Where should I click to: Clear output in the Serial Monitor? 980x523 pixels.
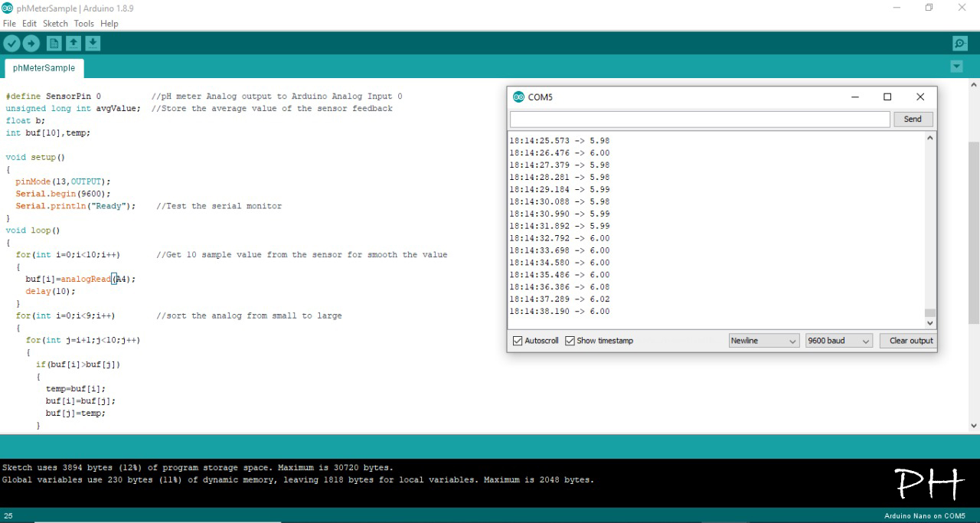908,340
